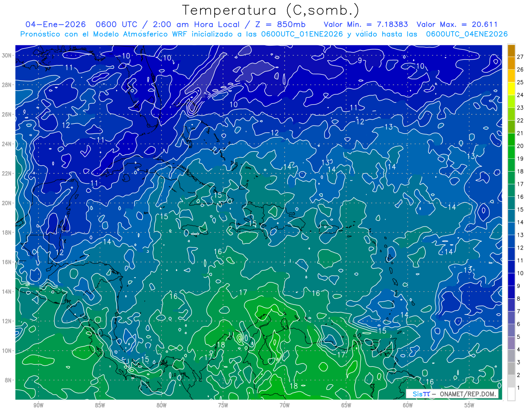Screen dimensions: 532x411
Task: Click the white bottom color scale segment
Action: [x=511, y=394]
